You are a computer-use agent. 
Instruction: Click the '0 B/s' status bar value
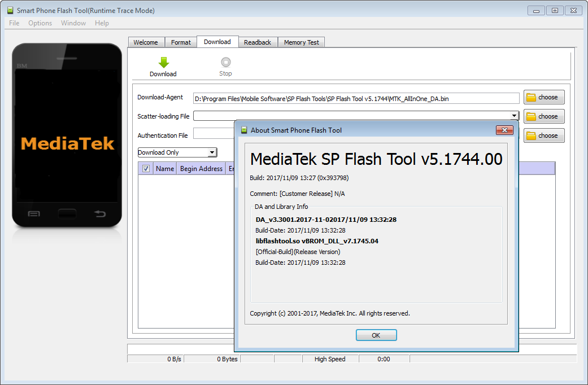tap(174, 359)
